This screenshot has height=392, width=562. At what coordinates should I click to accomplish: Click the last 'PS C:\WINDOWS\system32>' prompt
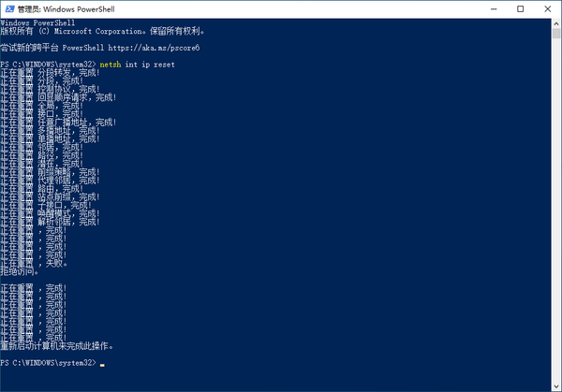point(49,363)
